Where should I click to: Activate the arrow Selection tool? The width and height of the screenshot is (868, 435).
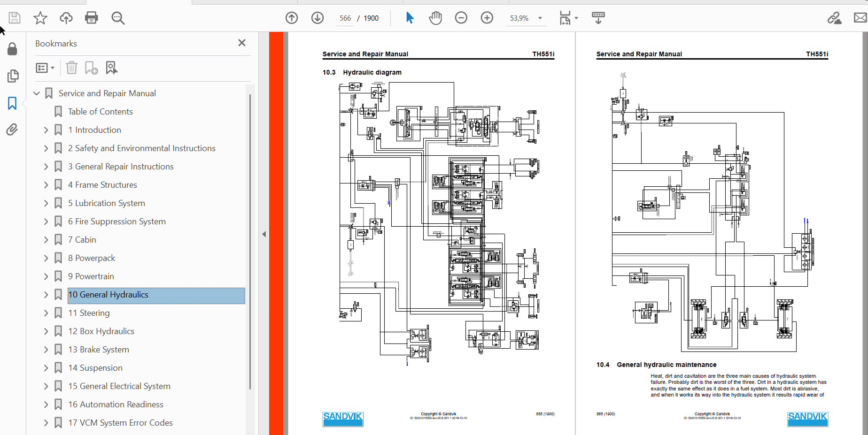pyautogui.click(x=410, y=18)
